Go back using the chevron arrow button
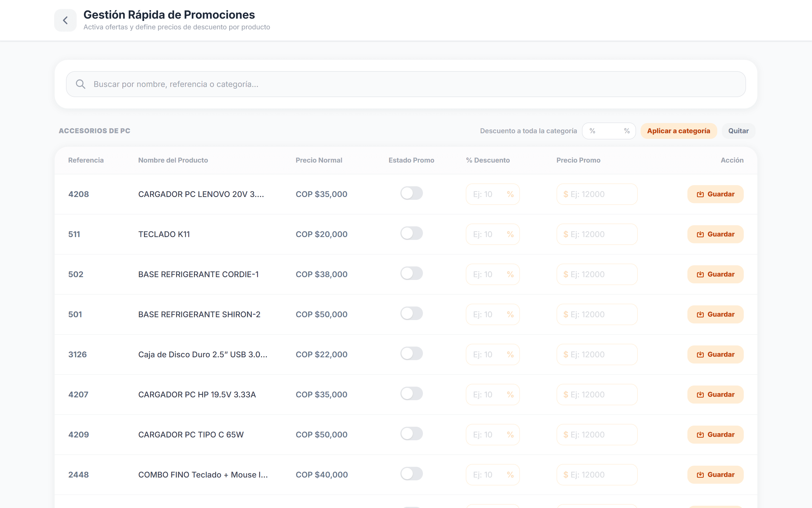The image size is (812, 508). [65, 20]
